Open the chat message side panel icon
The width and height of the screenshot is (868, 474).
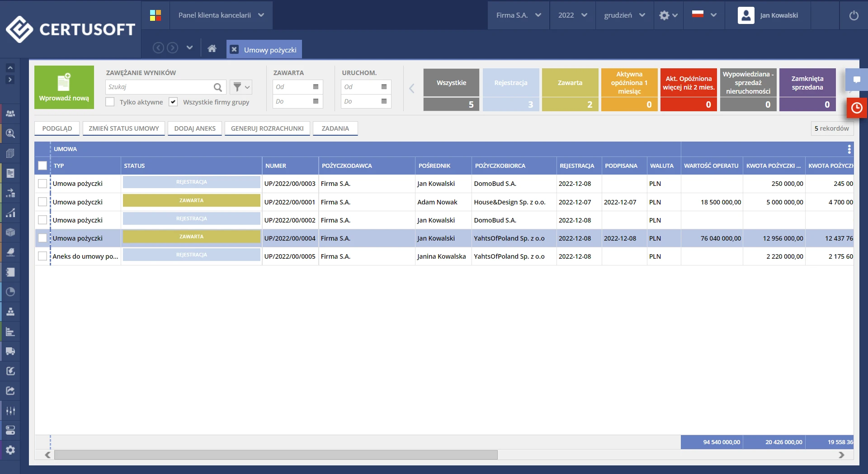[856, 80]
